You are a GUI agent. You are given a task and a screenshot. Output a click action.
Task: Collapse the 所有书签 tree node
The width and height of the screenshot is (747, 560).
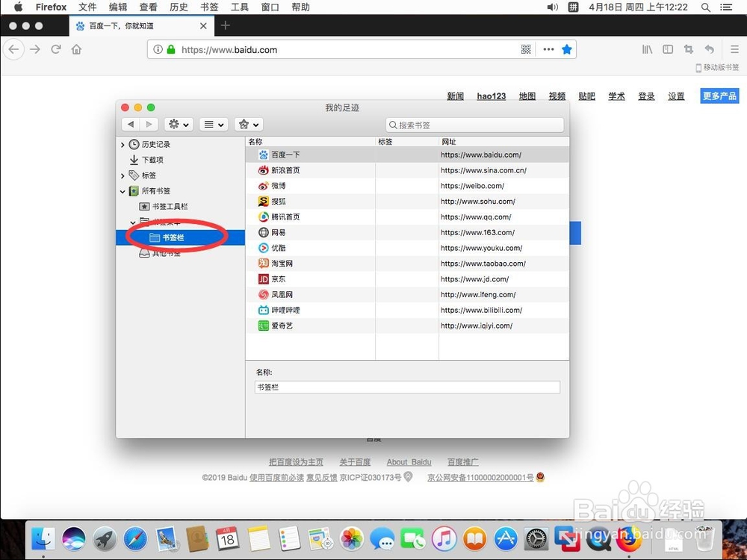click(x=123, y=191)
